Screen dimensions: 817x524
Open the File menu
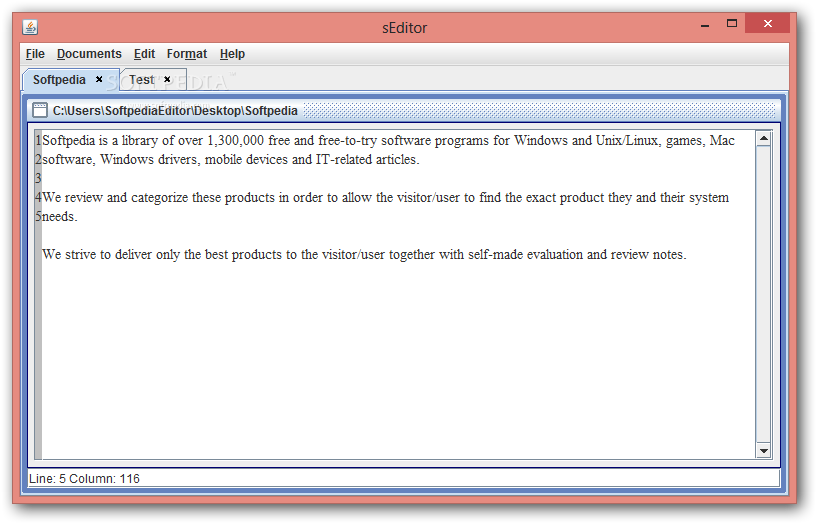[35, 54]
